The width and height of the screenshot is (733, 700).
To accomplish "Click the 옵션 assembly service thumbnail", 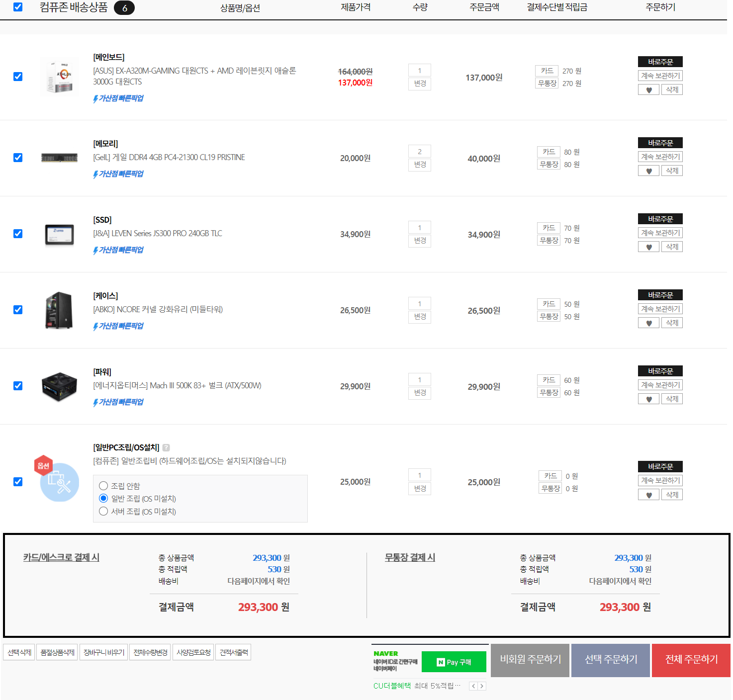I will (58, 479).
